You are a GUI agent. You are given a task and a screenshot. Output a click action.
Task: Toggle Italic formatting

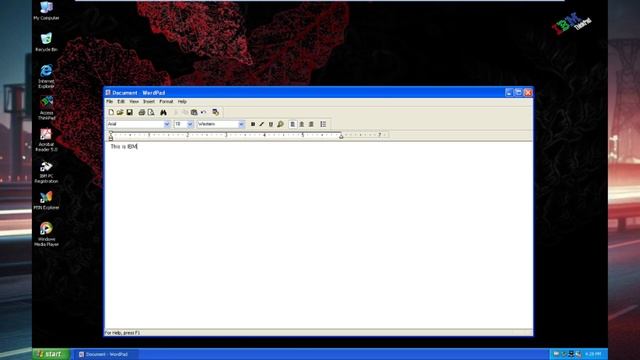click(262, 124)
